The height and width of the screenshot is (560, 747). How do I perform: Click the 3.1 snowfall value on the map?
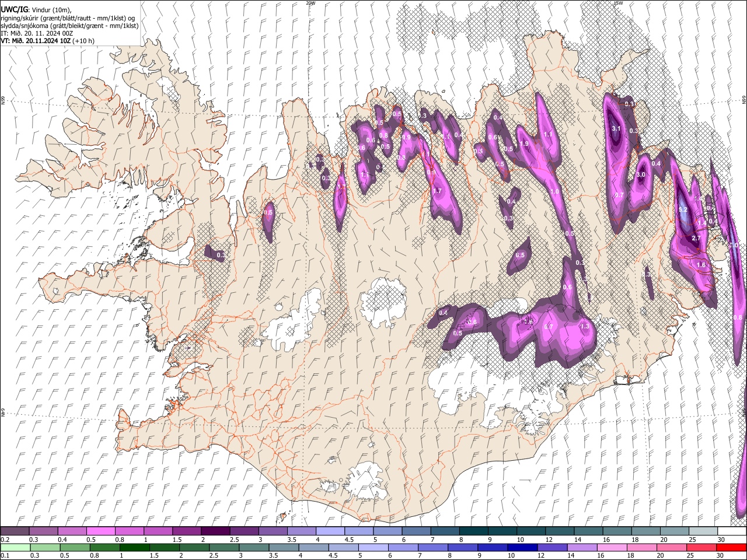click(616, 128)
